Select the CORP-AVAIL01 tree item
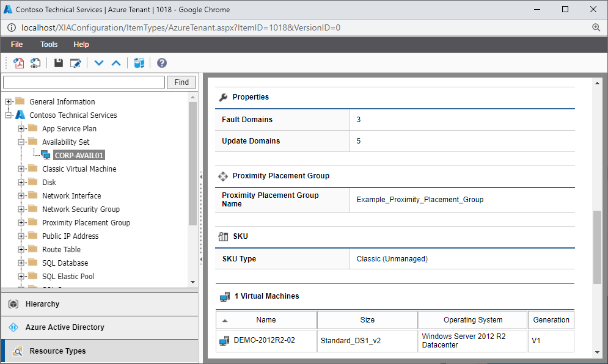Image resolution: width=608 pixels, height=364 pixels. tap(79, 155)
